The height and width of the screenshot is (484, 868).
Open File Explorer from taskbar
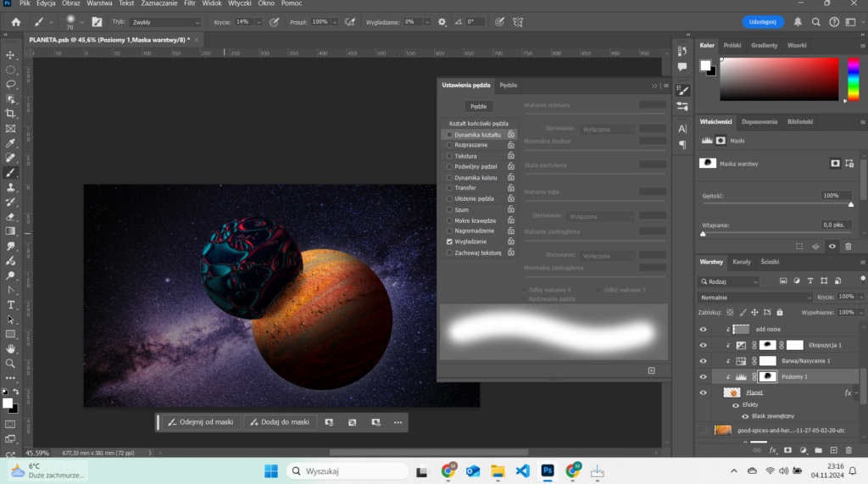pos(498,471)
